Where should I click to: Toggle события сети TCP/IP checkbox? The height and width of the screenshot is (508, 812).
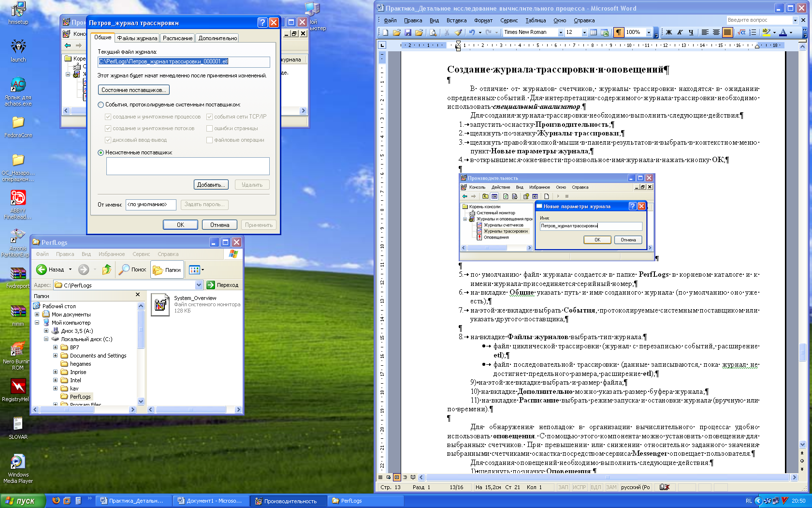click(x=209, y=117)
